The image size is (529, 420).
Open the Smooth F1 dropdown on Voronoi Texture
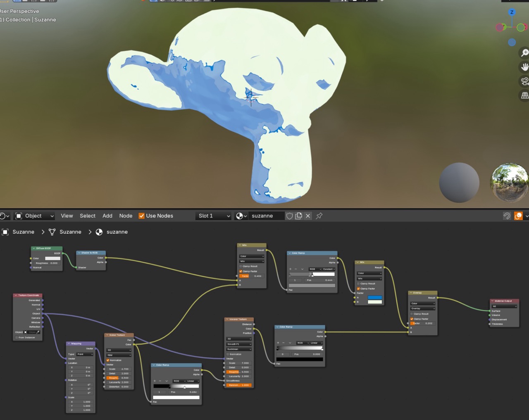239,344
